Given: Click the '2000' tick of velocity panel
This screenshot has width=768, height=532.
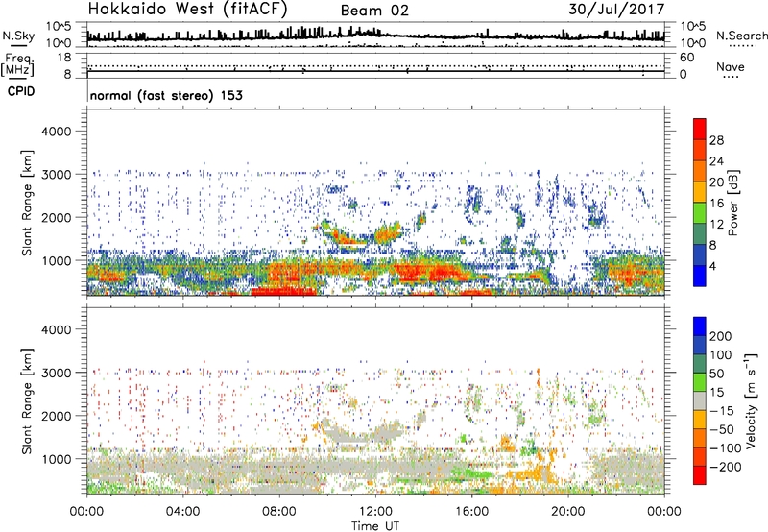Looking at the screenshot, I should [x=57, y=416].
